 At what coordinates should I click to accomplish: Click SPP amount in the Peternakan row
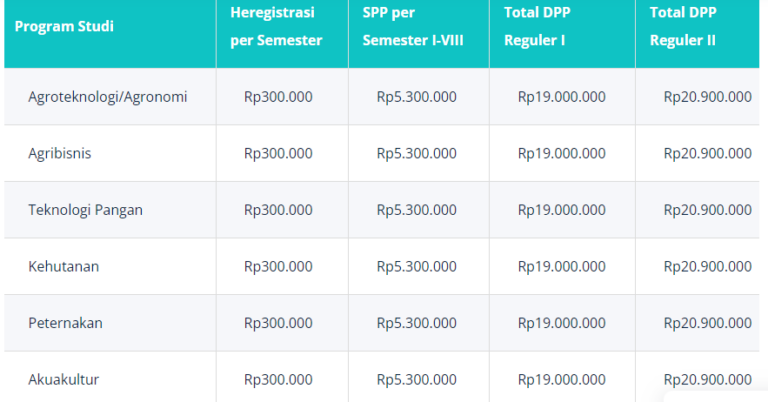coord(417,323)
